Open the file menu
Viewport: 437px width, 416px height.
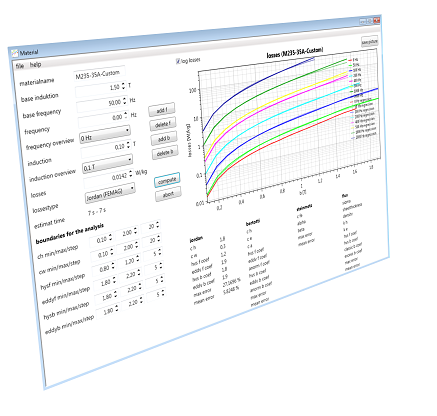tap(20, 66)
